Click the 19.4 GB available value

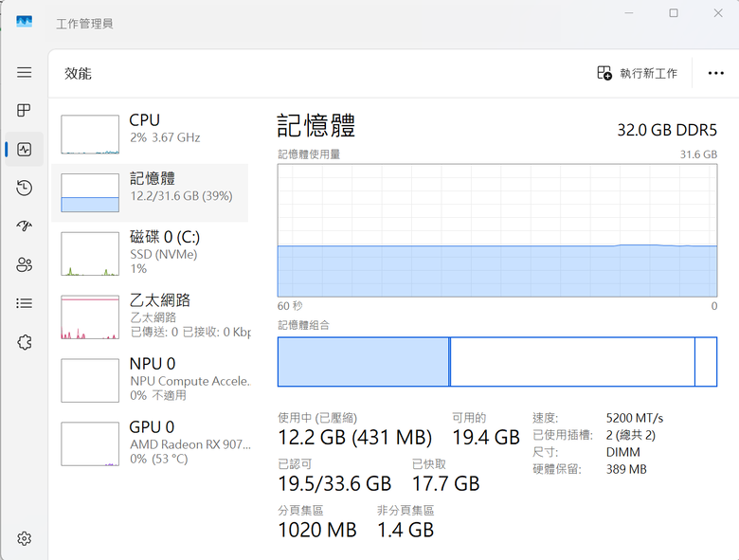tap(486, 438)
